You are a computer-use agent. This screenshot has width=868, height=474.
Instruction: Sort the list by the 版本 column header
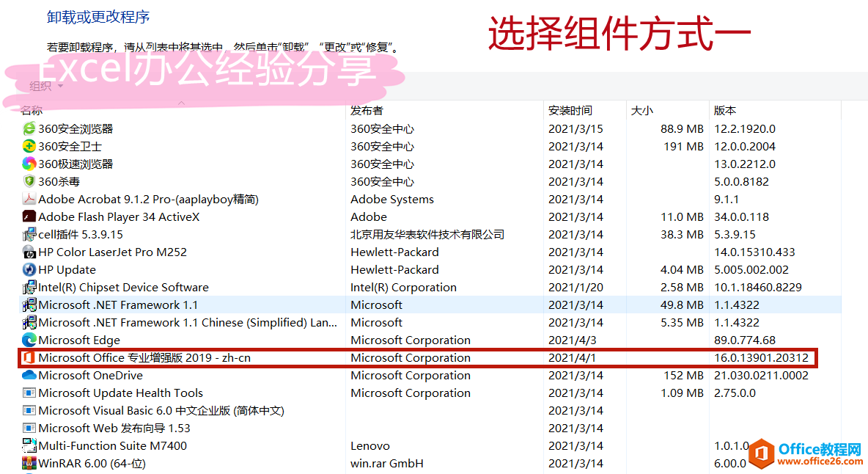[x=725, y=111]
